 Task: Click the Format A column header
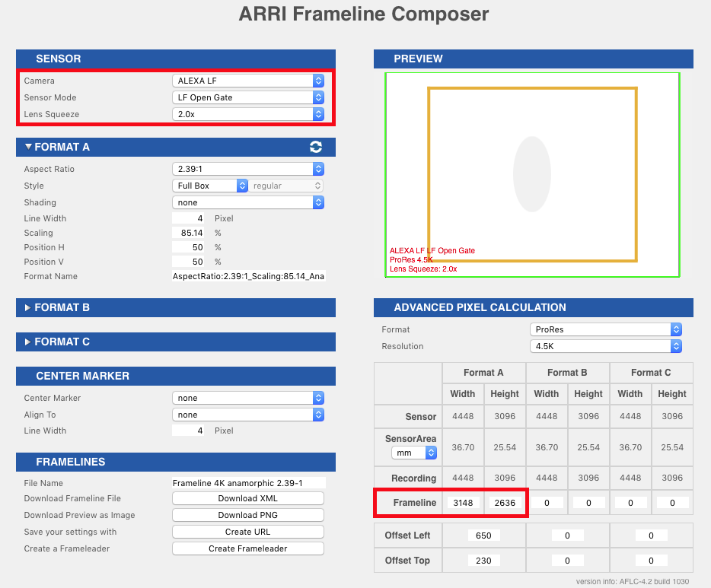(483, 373)
